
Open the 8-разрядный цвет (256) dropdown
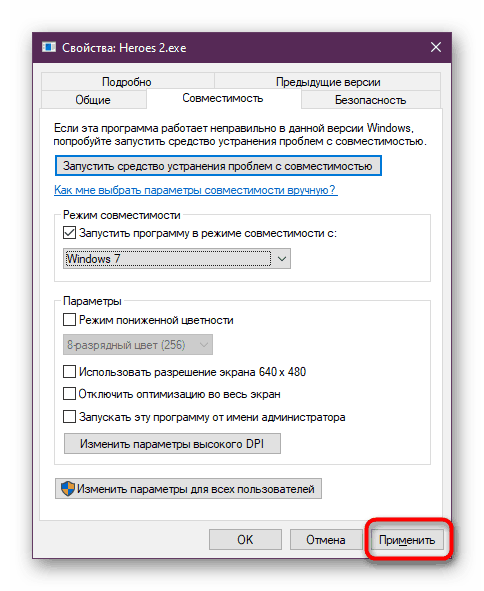click(138, 344)
